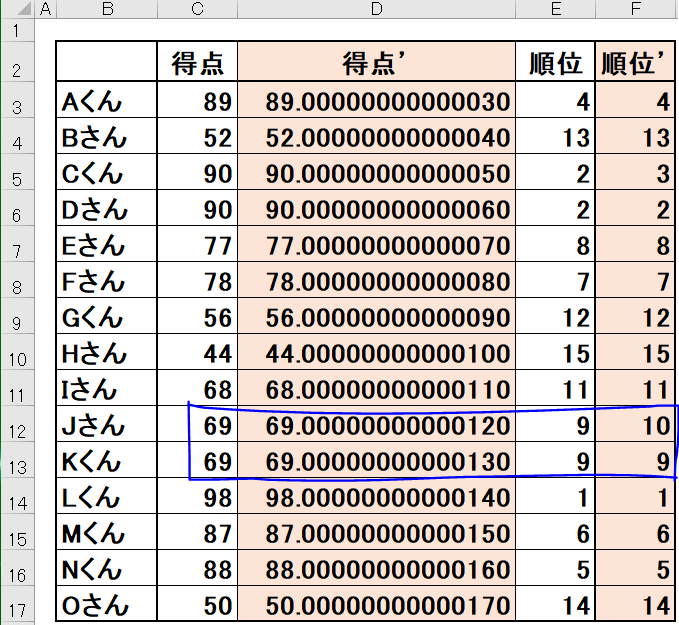Select the Hさん name cell

(107, 351)
